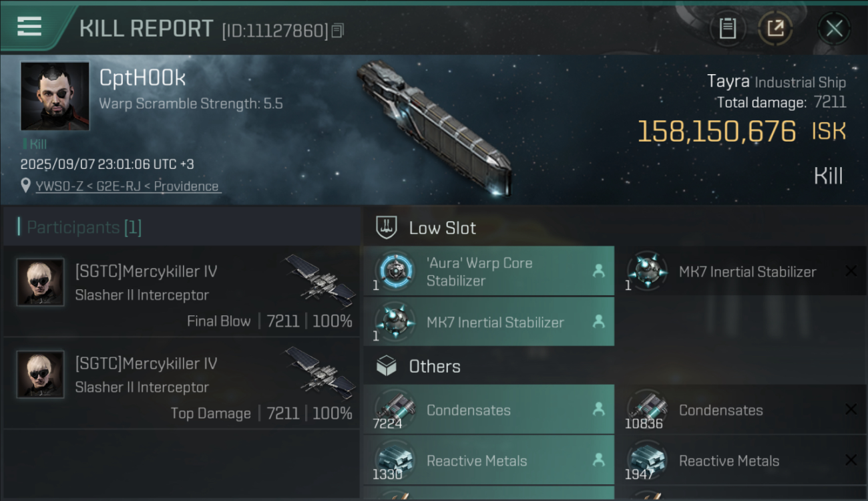Screen dimensions: 868x501
Task: Click the Others section header
Action: tap(434, 366)
